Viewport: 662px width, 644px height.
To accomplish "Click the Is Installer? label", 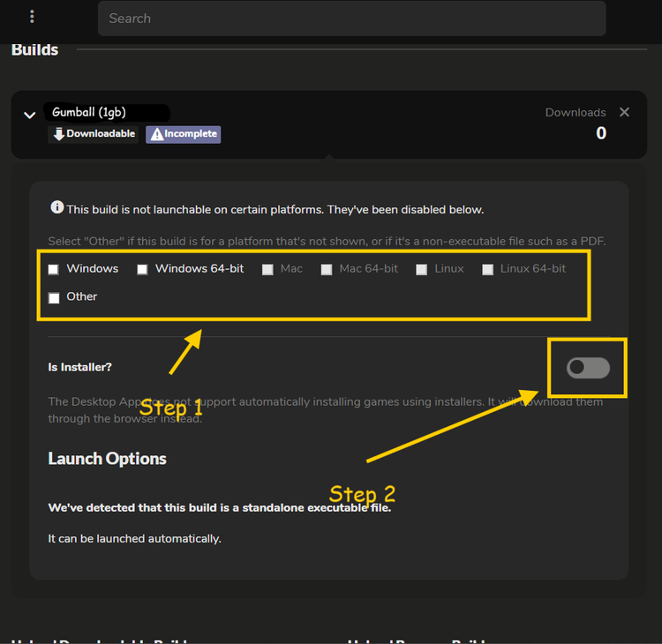I will [79, 367].
